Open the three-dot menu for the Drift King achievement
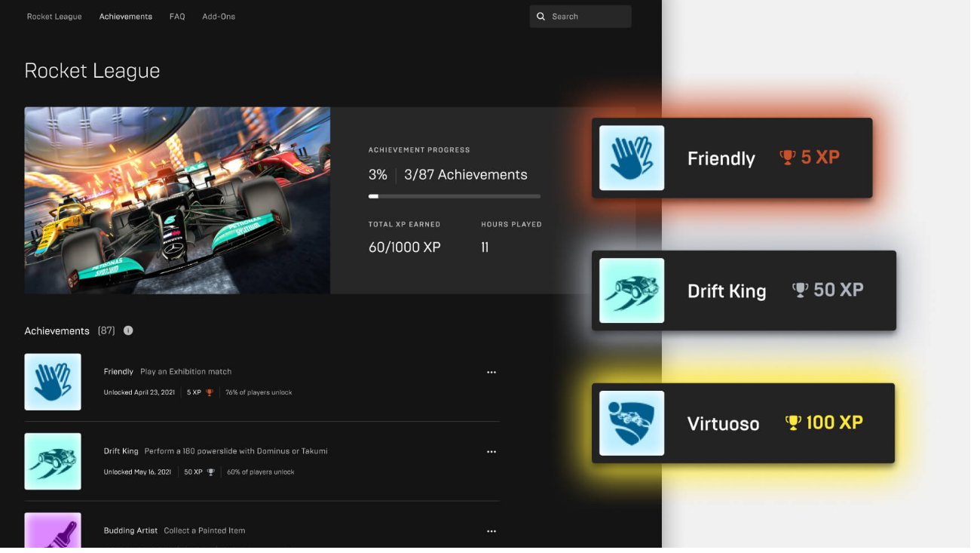The width and height of the screenshot is (980, 553). point(492,452)
